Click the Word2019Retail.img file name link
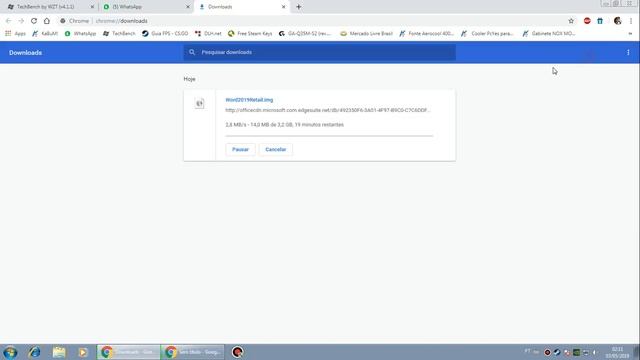This screenshot has height=360, width=640. (x=249, y=100)
